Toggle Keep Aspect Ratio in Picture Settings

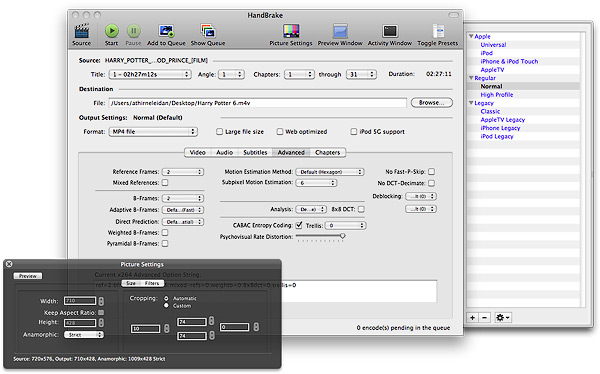click(x=101, y=313)
